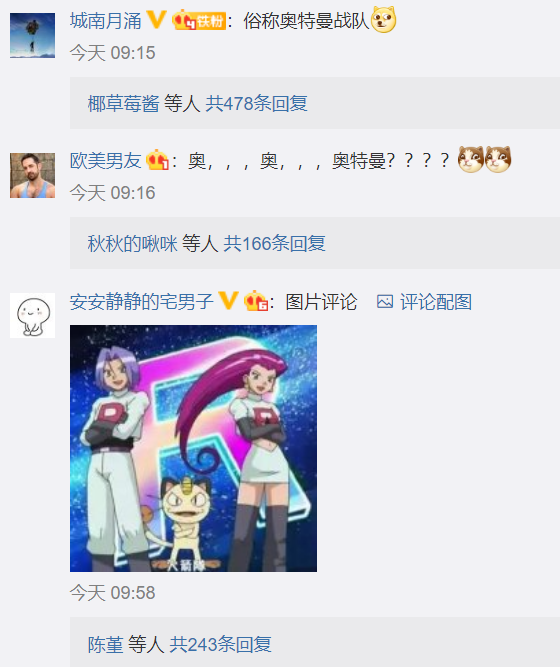Click the doge emoji after 俗称奥特曼战队
The width and height of the screenshot is (560, 667).
pos(383,20)
